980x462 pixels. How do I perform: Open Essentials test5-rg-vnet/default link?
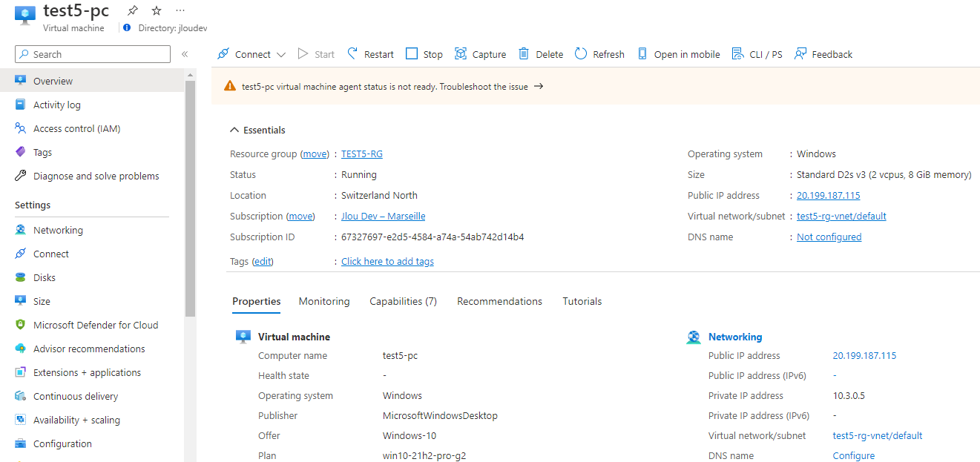841,217
